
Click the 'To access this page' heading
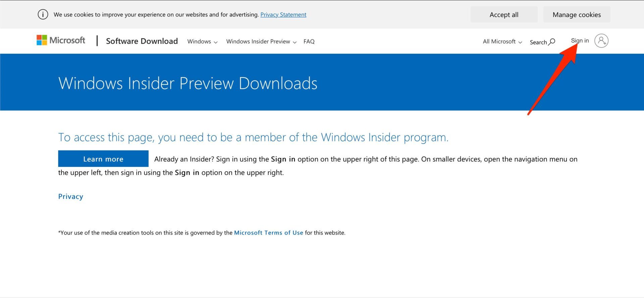coord(253,137)
